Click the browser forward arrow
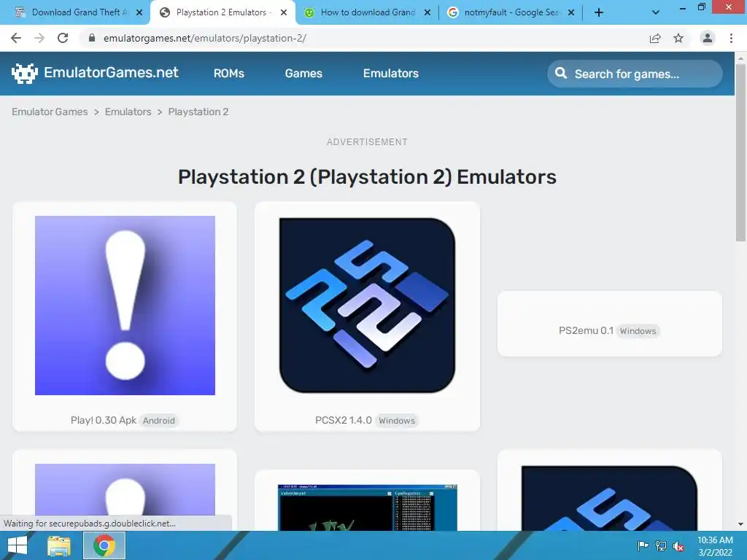 39,38
